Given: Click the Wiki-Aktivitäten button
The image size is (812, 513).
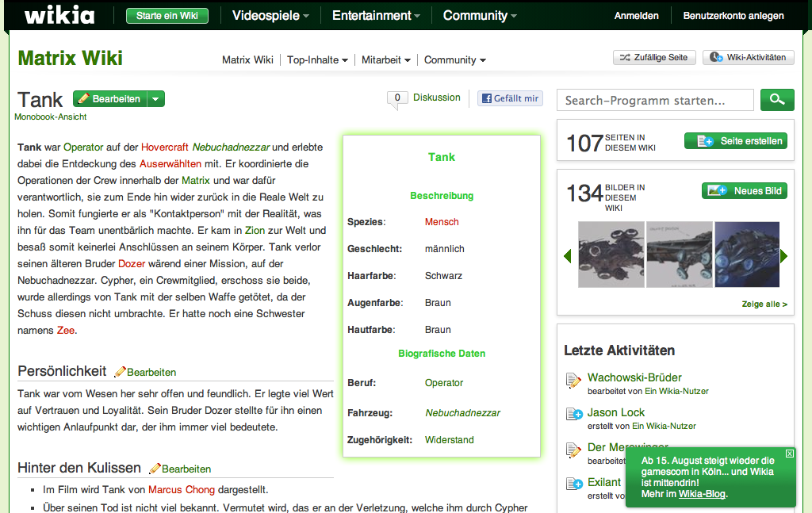Looking at the screenshot, I should point(749,57).
